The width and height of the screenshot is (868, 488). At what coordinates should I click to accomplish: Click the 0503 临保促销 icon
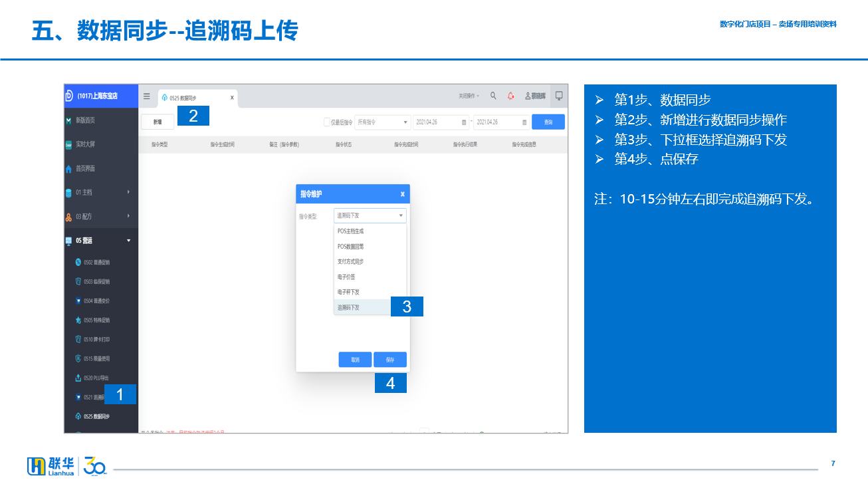click(78, 281)
